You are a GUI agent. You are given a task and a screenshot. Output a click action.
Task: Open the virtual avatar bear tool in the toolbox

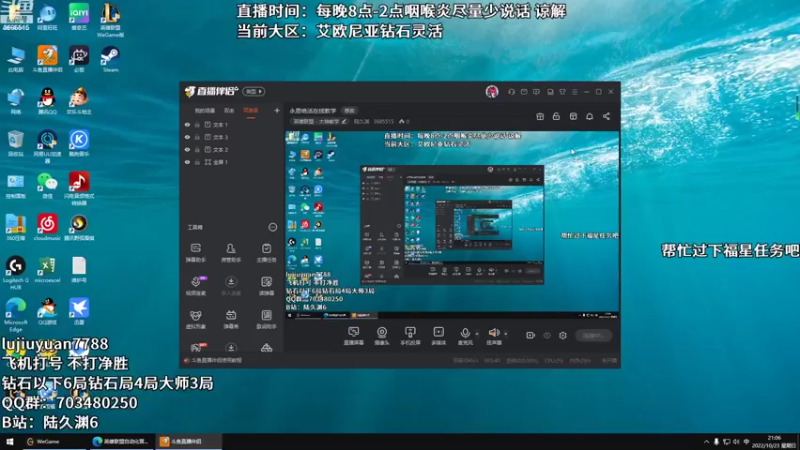pos(195,319)
